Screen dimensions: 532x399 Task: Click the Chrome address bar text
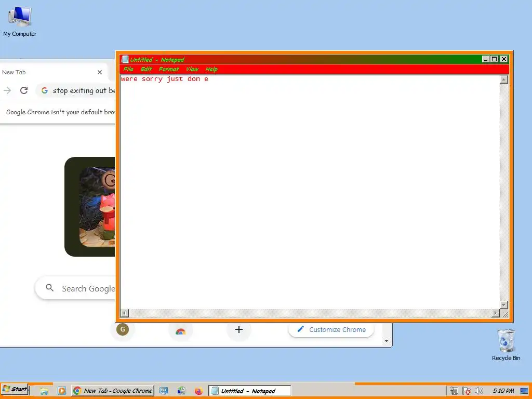pyautogui.click(x=84, y=90)
